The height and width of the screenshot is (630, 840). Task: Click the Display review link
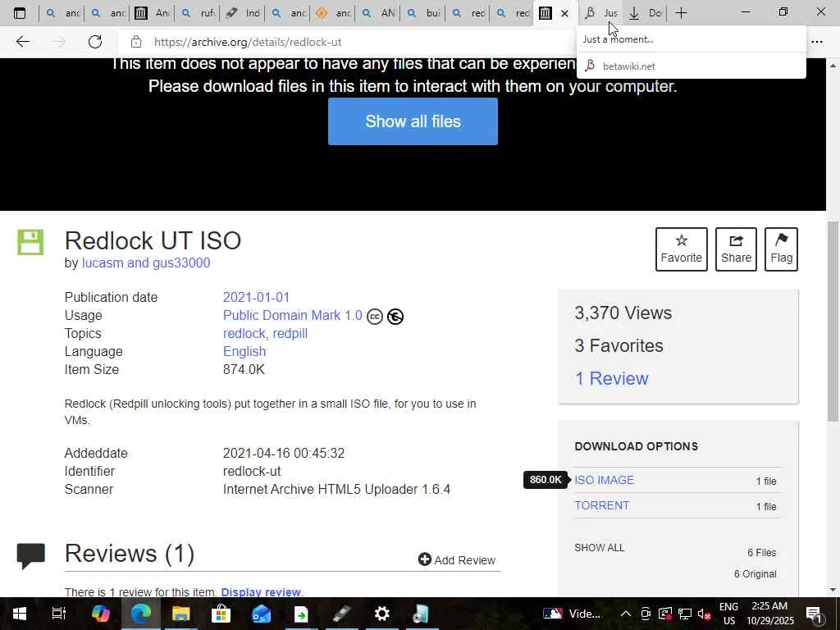(260, 592)
